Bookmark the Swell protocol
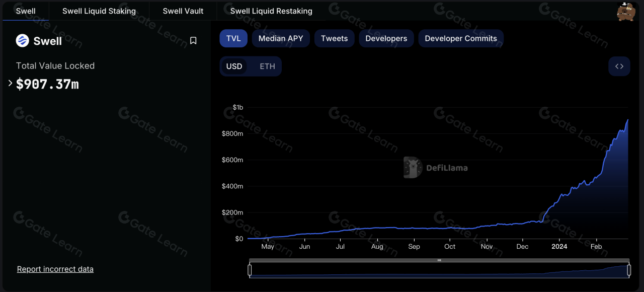644x292 pixels. pos(193,41)
